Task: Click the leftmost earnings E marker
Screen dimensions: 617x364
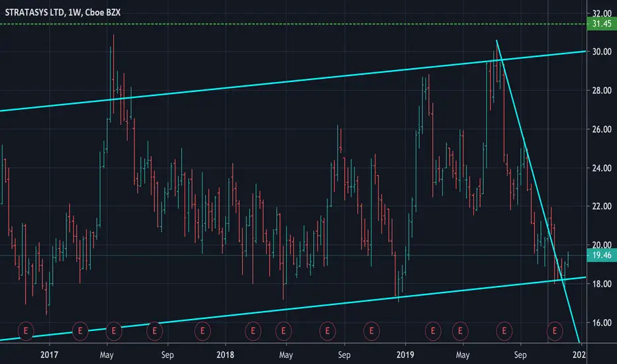Action: coord(26,331)
